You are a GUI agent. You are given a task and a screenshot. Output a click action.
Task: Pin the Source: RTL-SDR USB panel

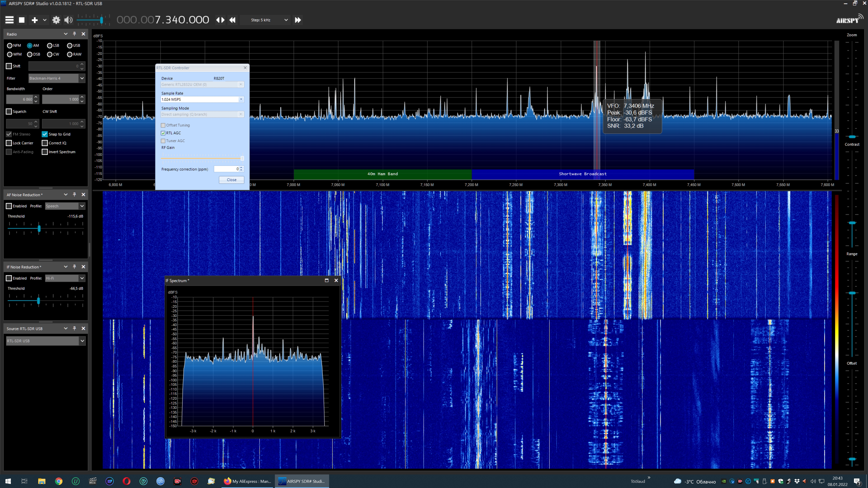tap(74, 328)
